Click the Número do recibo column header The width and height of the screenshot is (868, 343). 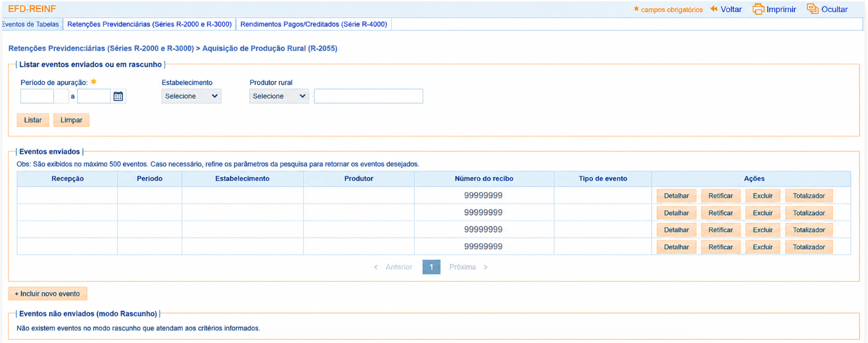(x=484, y=179)
